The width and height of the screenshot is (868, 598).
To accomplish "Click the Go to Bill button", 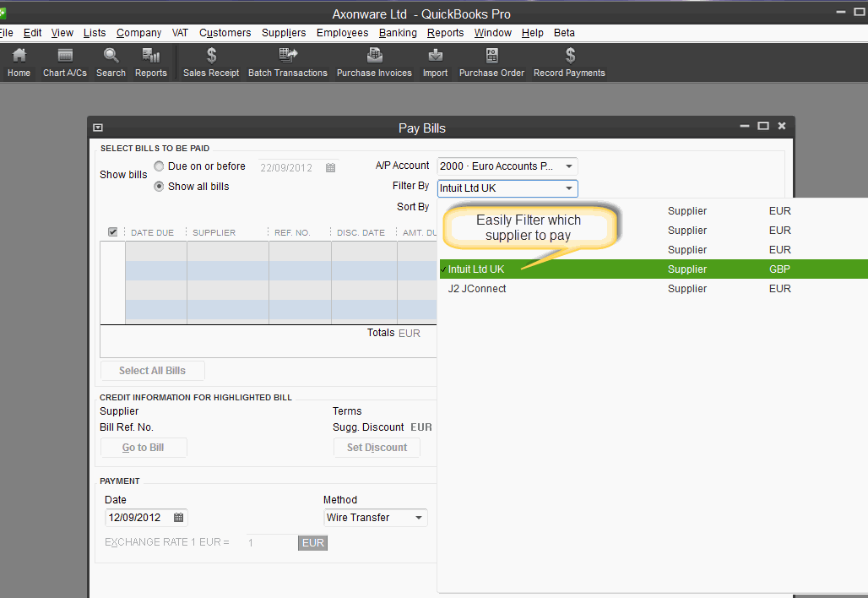I will pos(144,448).
